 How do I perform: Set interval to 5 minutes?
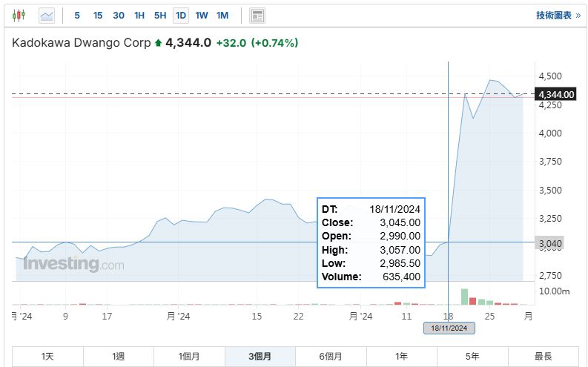[77, 15]
